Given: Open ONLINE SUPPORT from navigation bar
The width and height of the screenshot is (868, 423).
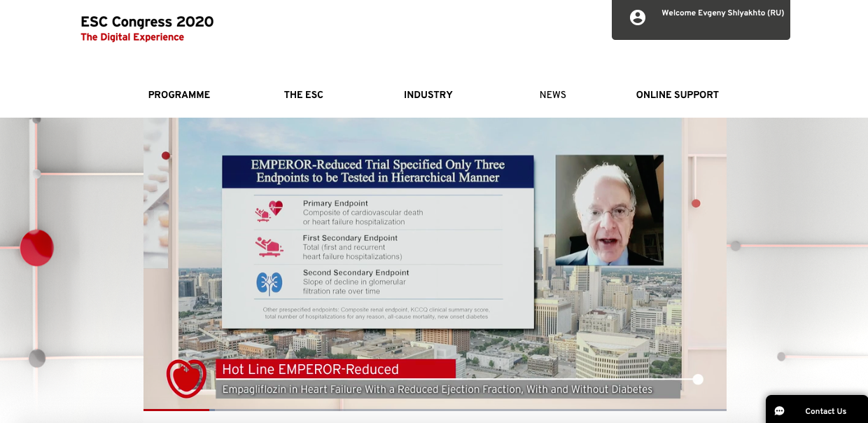Looking at the screenshot, I should point(677,95).
